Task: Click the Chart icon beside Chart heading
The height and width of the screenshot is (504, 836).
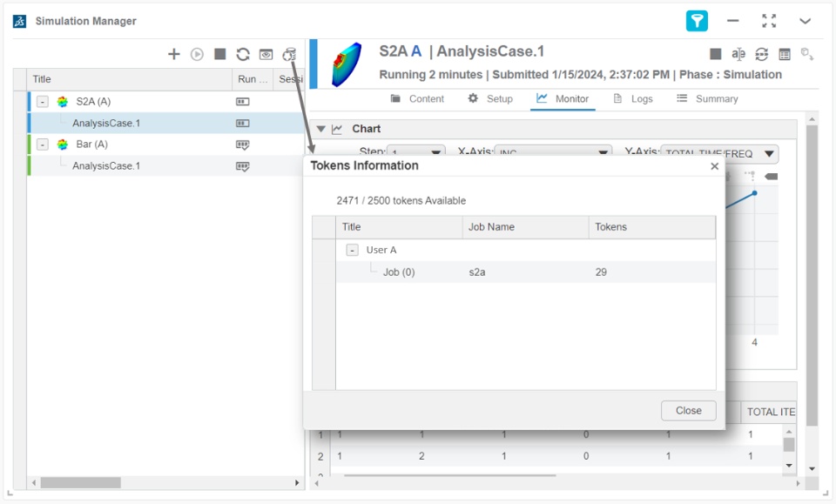Action: coord(337,129)
